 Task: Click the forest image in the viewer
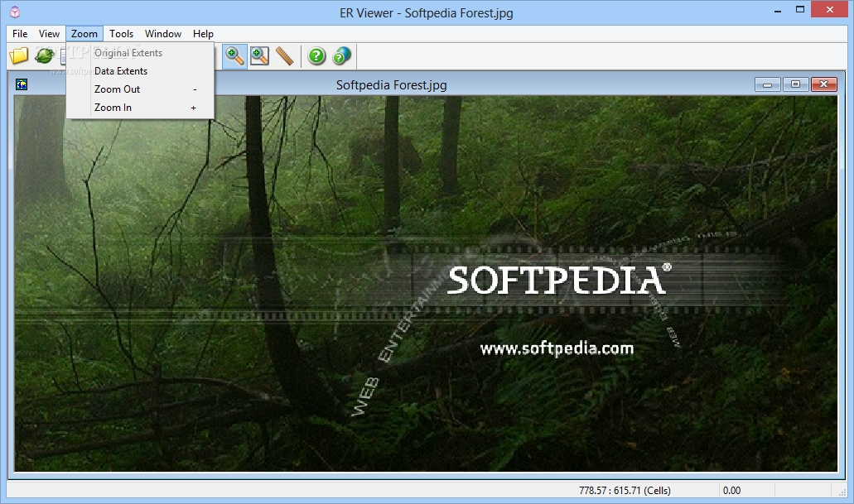coord(426,283)
